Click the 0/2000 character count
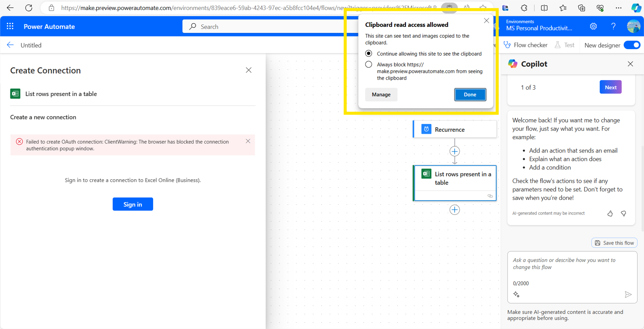The width and height of the screenshot is (644, 329). pyautogui.click(x=521, y=283)
